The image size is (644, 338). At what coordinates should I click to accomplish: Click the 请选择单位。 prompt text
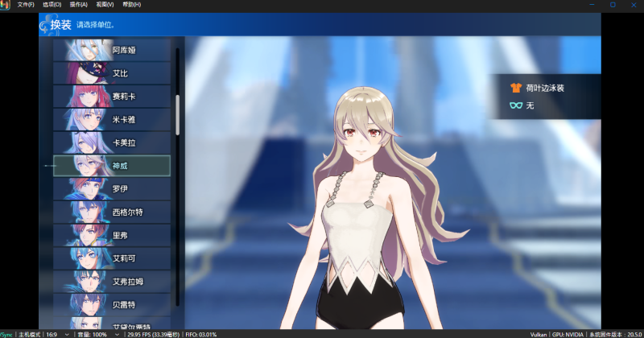click(95, 25)
